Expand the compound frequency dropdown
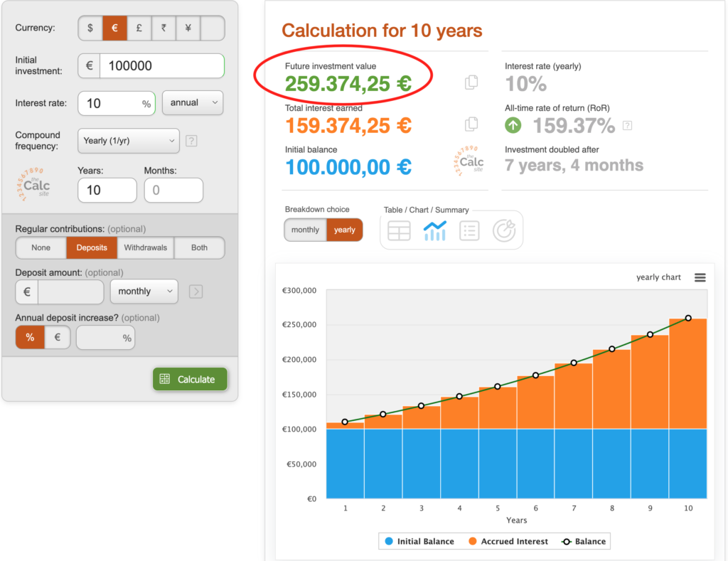The image size is (728, 561). 129,141
